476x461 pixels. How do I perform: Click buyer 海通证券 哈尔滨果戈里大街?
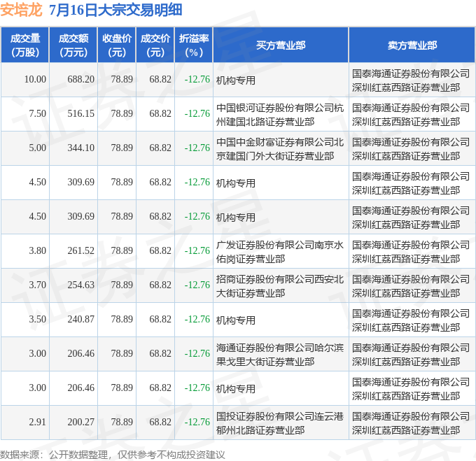click(x=280, y=355)
